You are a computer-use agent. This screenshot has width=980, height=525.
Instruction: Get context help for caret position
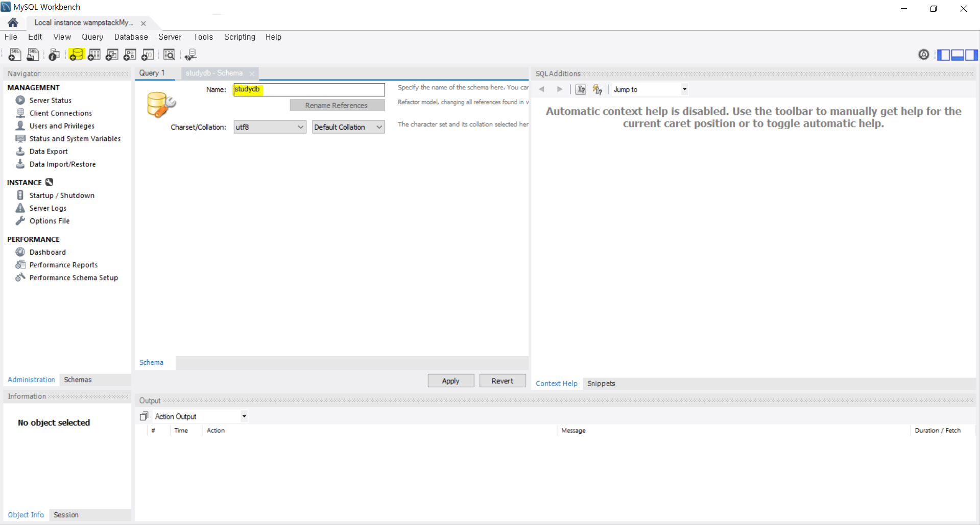pyautogui.click(x=581, y=89)
